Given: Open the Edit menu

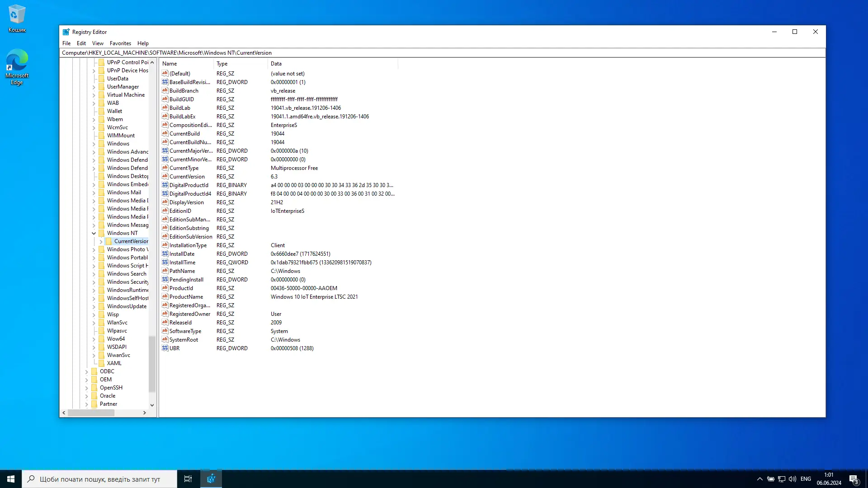Looking at the screenshot, I should pyautogui.click(x=81, y=43).
